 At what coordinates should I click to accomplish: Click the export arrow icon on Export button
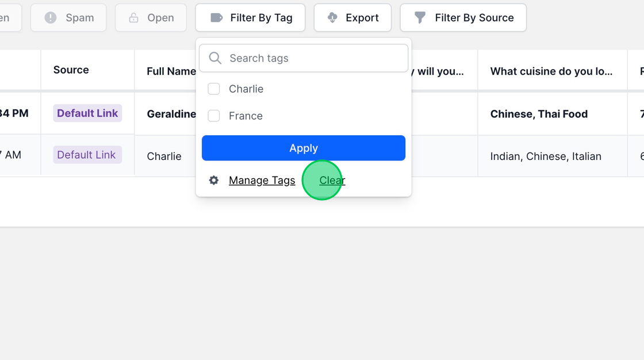(x=331, y=17)
